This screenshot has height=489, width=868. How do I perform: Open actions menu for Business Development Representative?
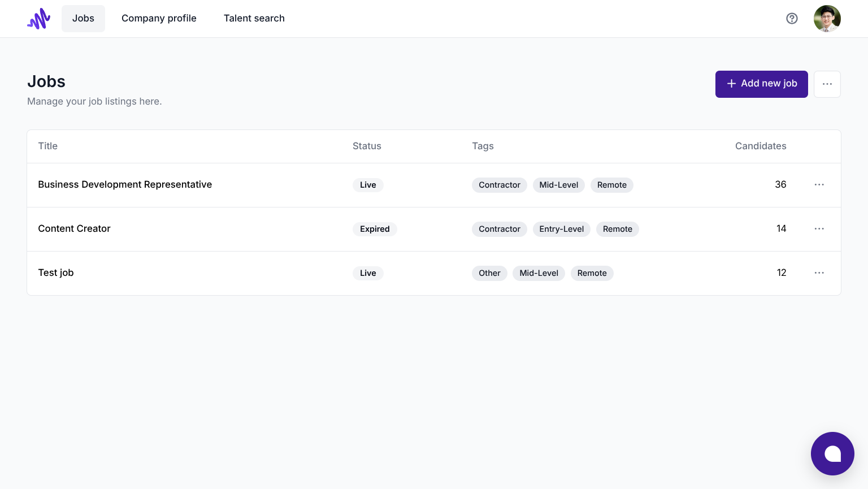819,185
